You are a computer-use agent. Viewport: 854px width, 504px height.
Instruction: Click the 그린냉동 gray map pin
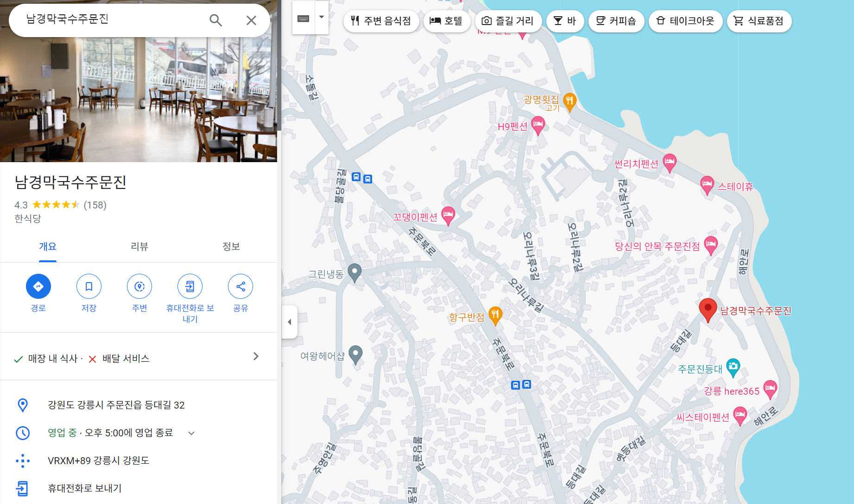click(x=354, y=272)
